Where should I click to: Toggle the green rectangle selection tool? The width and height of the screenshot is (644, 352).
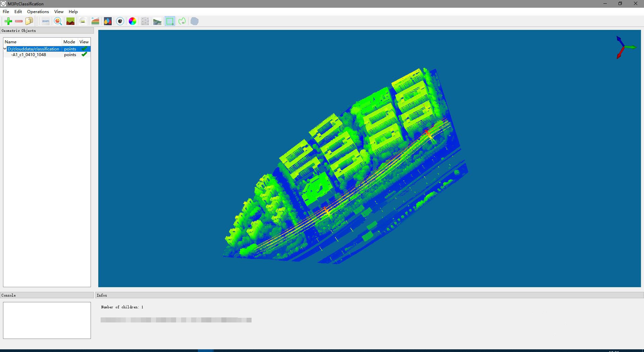(x=170, y=21)
